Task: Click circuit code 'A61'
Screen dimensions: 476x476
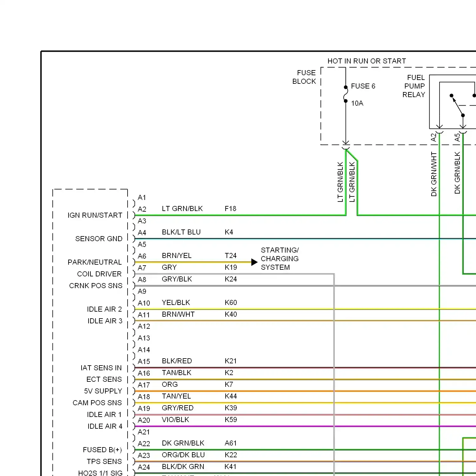Action: [231, 443]
